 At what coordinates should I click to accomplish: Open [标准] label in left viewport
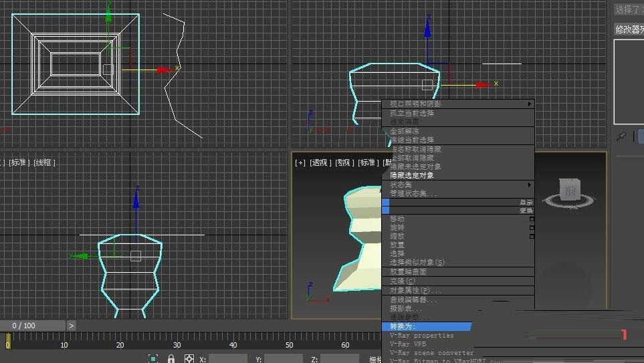[19, 162]
